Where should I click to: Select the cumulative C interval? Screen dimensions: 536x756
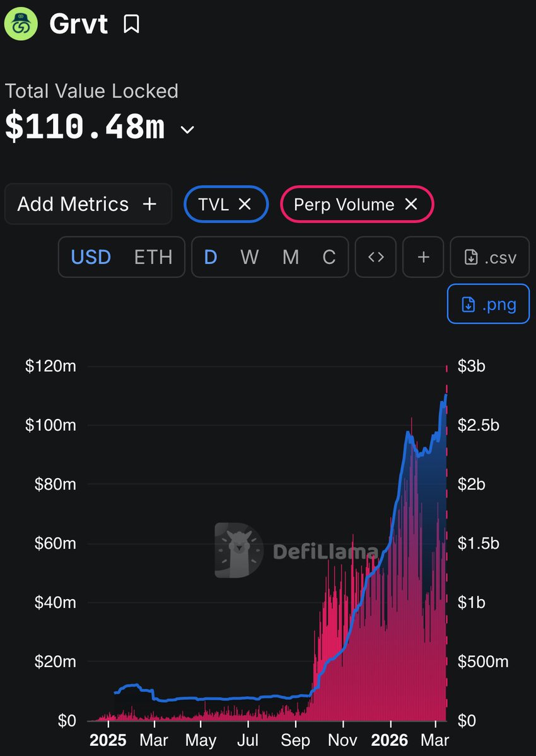click(x=329, y=257)
